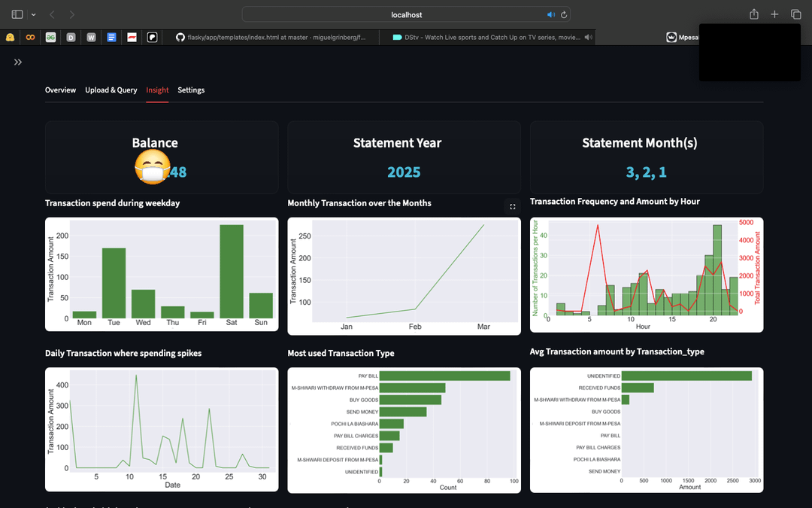
Task: Open a new tab with plus icon
Action: click(x=774, y=14)
